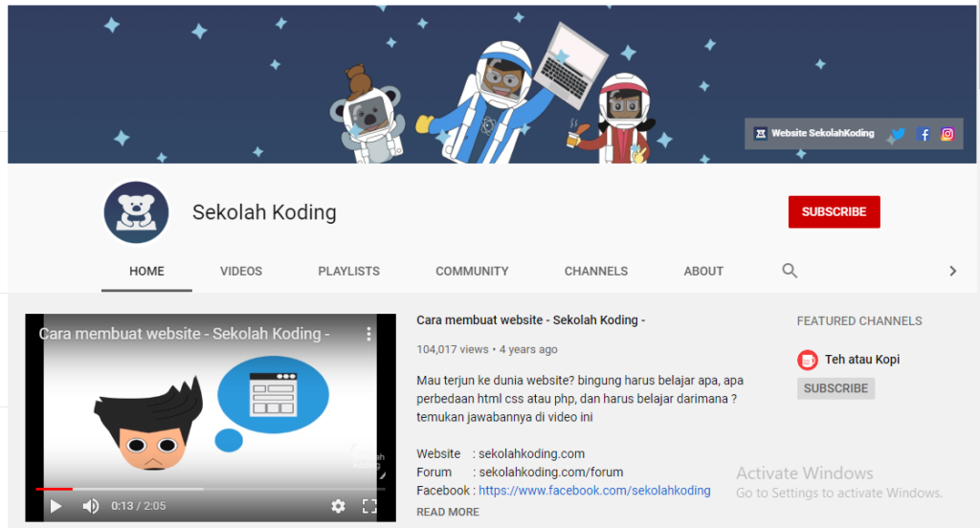The image size is (980, 528).
Task: Go to the Community tab
Action: point(472,272)
